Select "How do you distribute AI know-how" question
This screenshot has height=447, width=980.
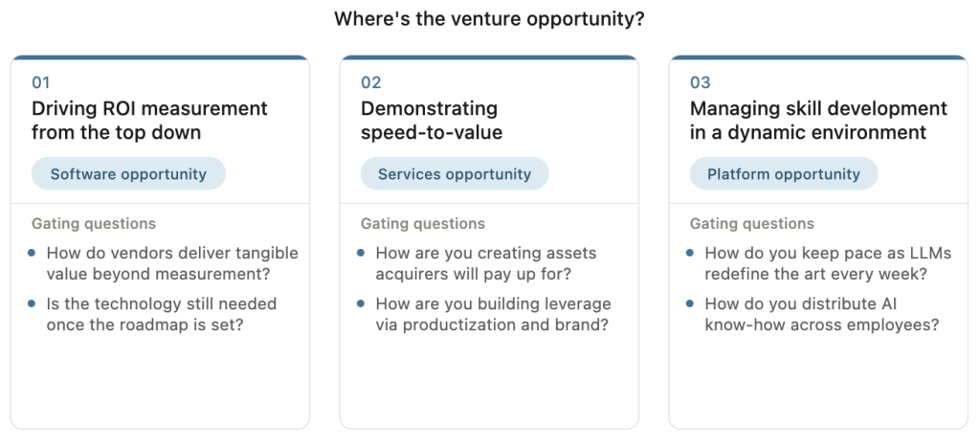click(x=821, y=314)
